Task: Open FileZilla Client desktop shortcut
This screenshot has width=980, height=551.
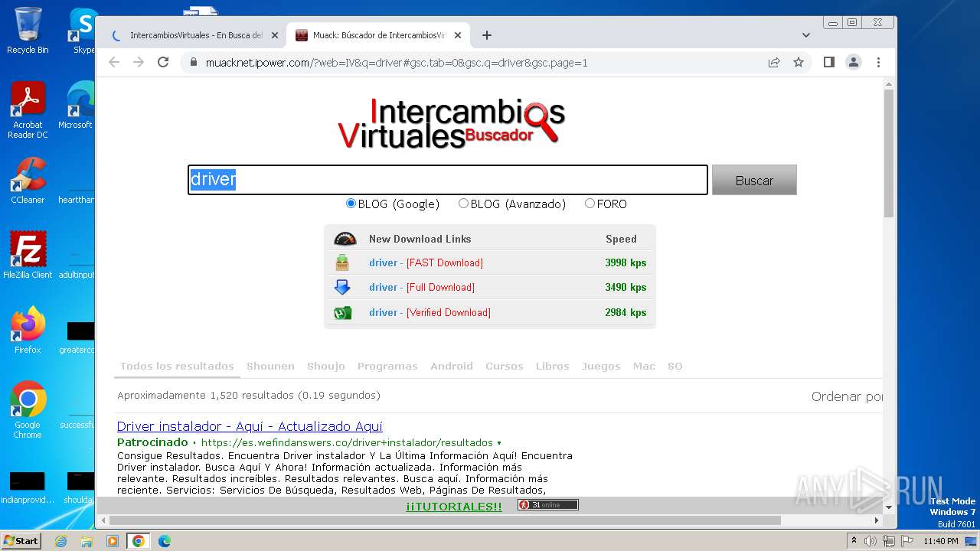Action: tap(28, 255)
